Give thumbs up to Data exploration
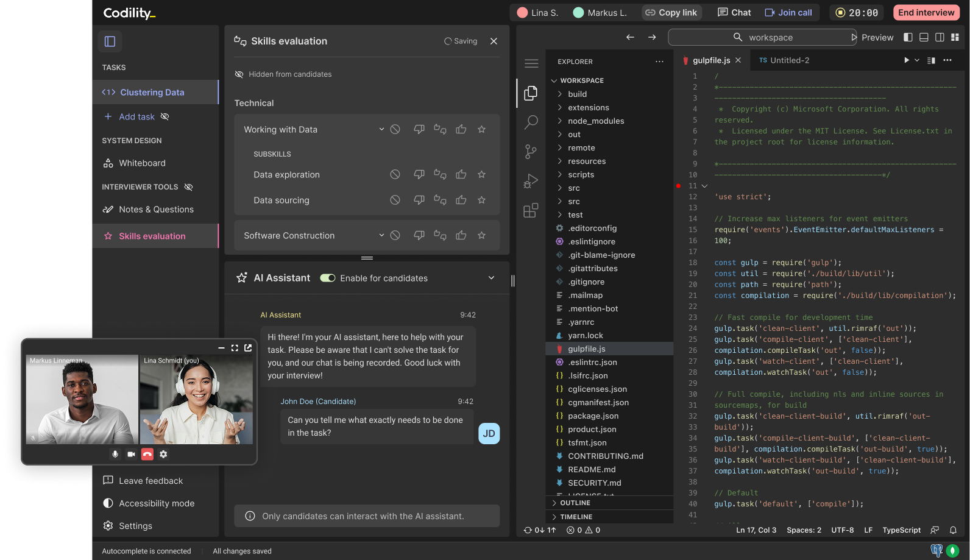This screenshot has height=560, width=970. tap(461, 174)
